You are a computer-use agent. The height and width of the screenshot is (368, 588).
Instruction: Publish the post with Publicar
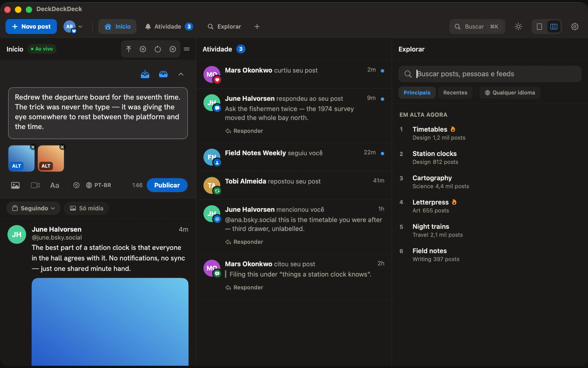pos(167,185)
